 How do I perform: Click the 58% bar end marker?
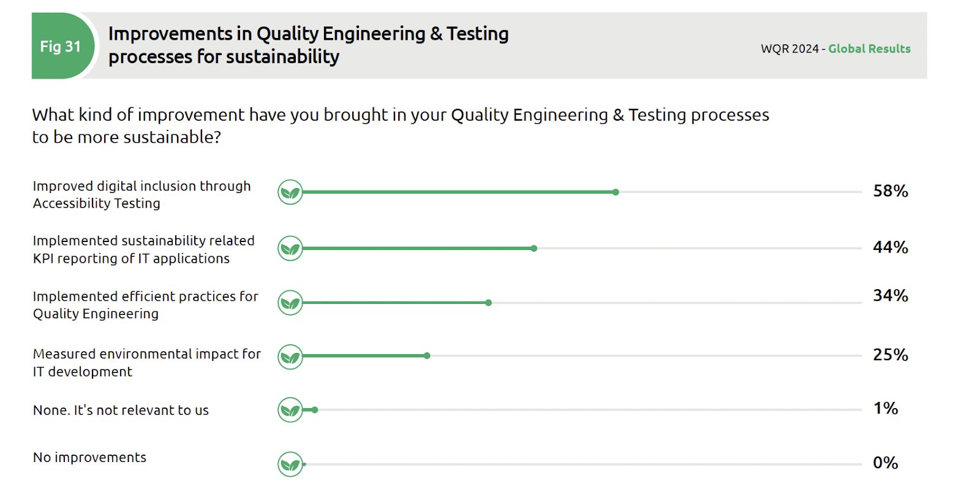point(616,192)
